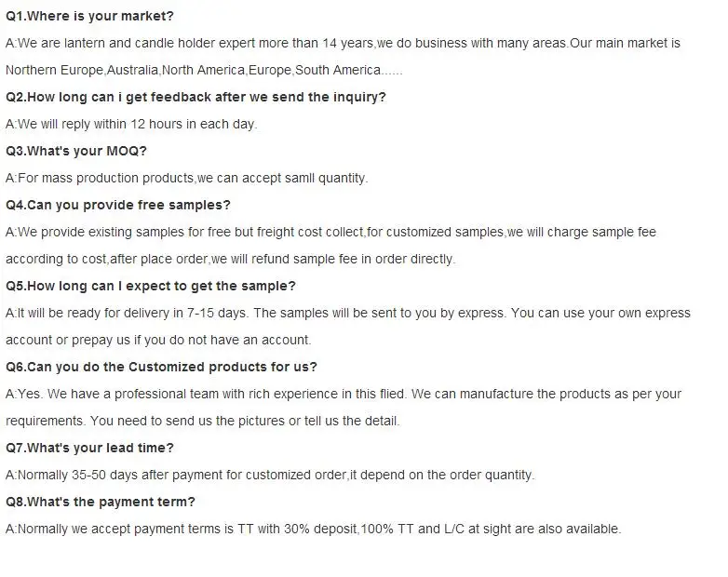728x577 pixels.
Task: Click the 'prepay us if you do not have an account' line
Action: click(x=158, y=340)
